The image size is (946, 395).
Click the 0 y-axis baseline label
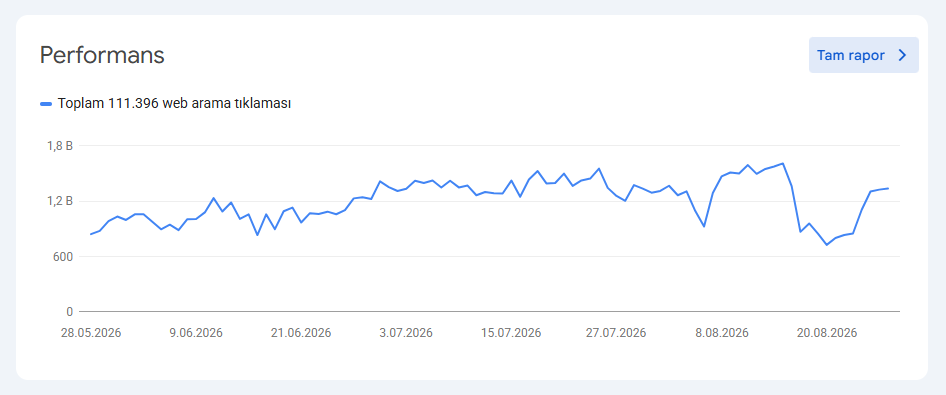[x=69, y=312]
